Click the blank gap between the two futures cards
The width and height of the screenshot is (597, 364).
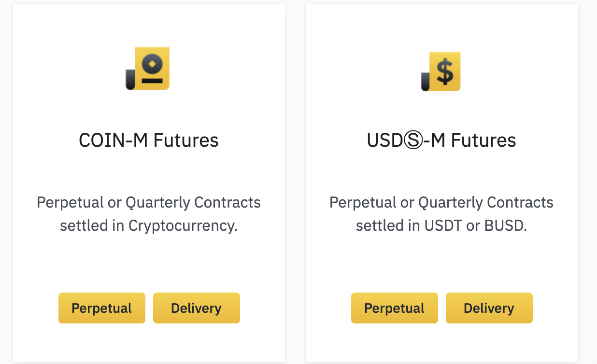coord(296,183)
